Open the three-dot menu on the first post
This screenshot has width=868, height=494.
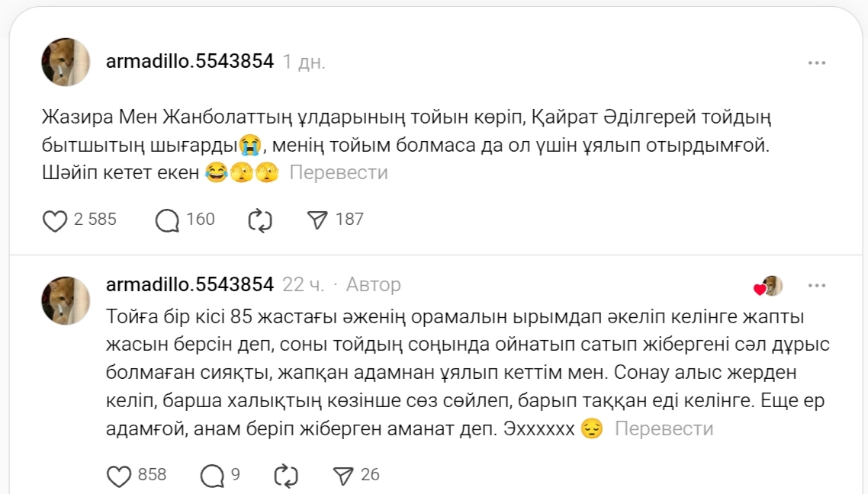tap(817, 63)
